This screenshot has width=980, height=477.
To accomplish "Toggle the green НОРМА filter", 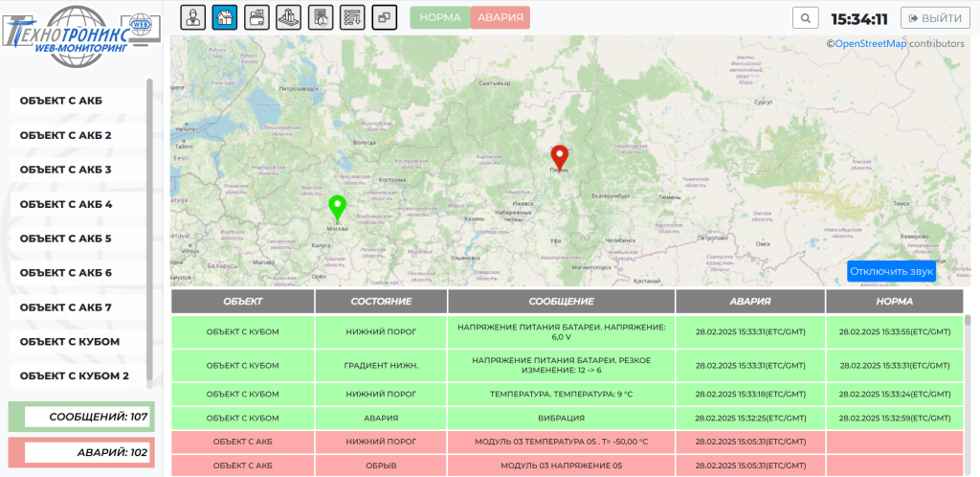I will point(440,17).
